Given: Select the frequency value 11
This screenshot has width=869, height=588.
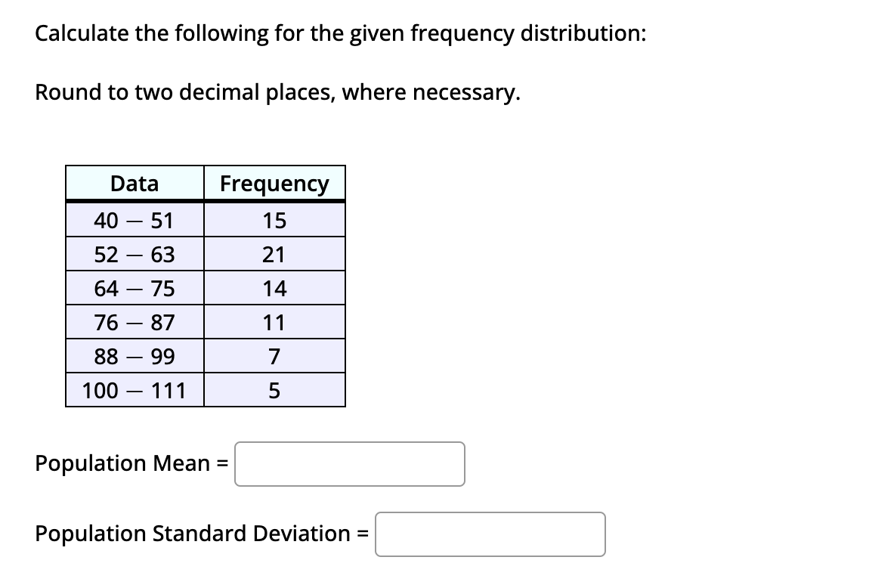Looking at the screenshot, I should click(x=274, y=322).
